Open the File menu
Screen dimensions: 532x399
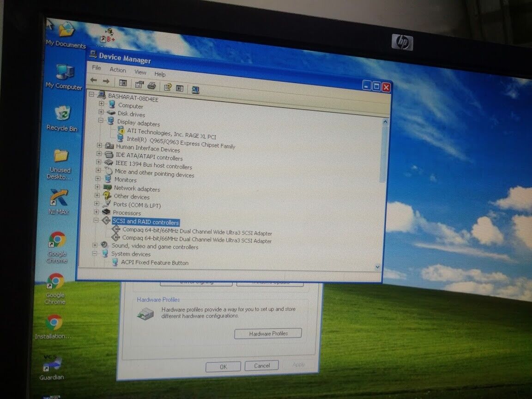[x=97, y=67]
